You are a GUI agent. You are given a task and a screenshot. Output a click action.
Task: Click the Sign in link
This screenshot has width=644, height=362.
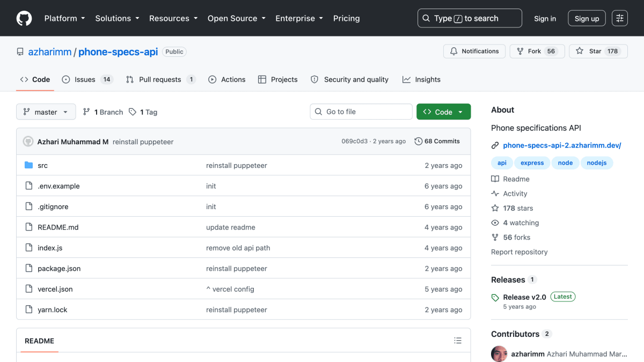[x=545, y=18]
